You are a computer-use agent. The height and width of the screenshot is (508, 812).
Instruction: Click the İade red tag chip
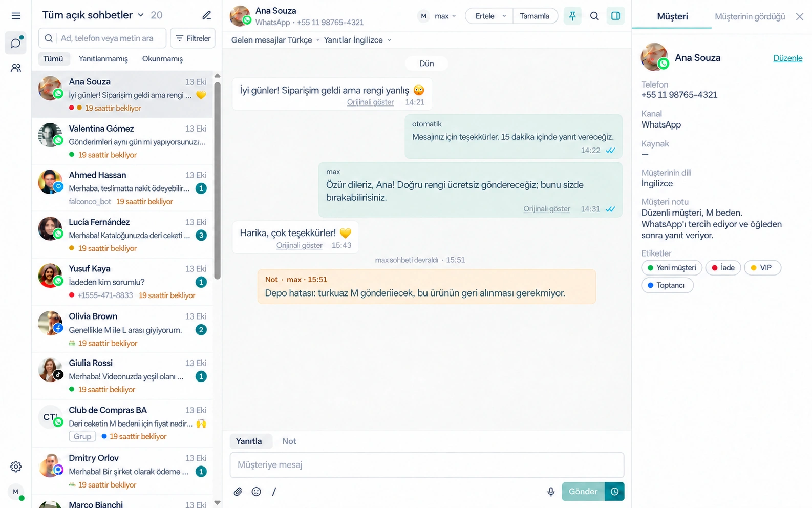(x=723, y=268)
